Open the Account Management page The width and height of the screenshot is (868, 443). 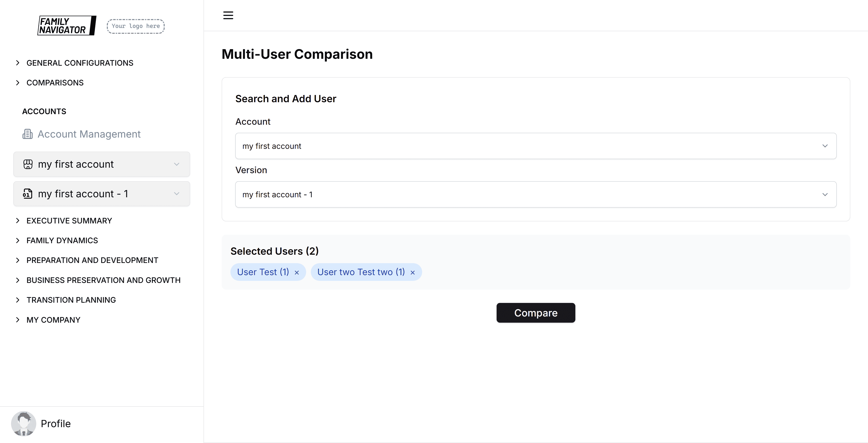(89, 134)
